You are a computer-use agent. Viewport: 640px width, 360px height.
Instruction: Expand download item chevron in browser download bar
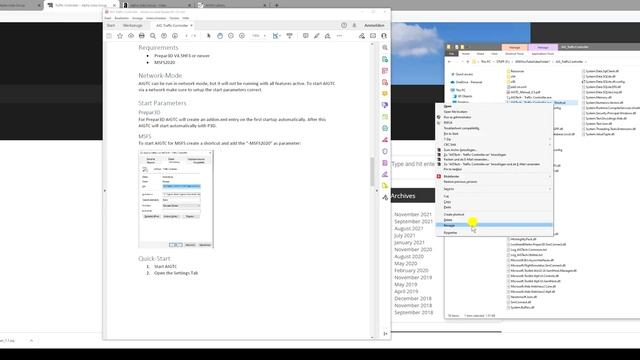(x=31, y=340)
